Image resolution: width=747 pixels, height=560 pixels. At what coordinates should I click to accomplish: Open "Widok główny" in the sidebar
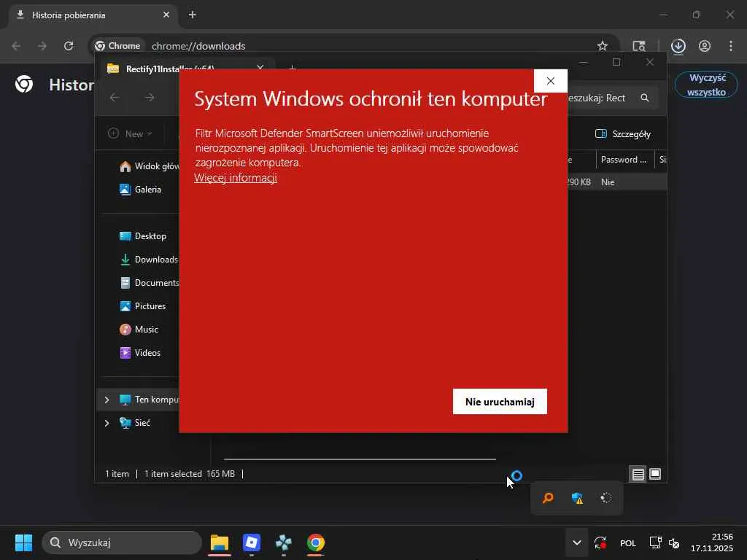point(149,166)
